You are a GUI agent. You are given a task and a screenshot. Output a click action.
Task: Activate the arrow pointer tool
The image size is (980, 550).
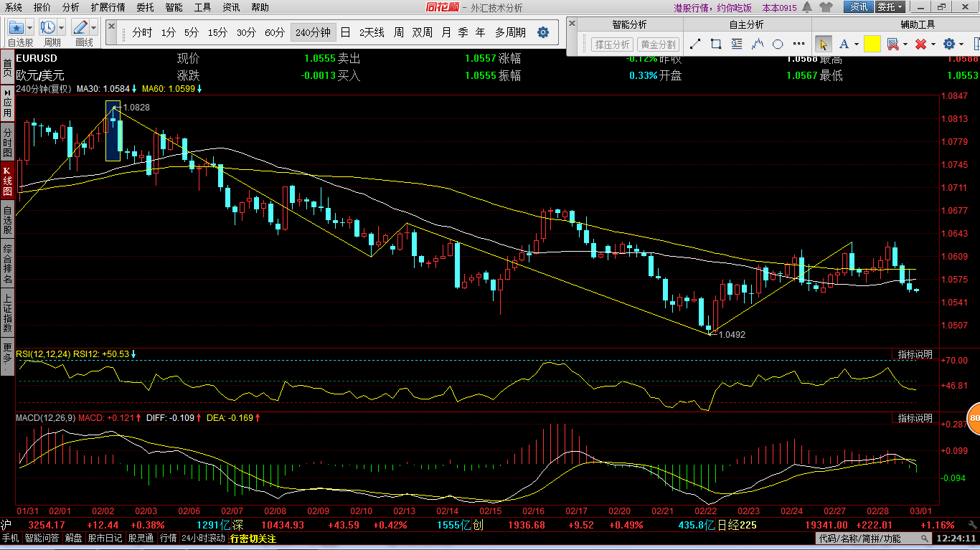pos(824,44)
